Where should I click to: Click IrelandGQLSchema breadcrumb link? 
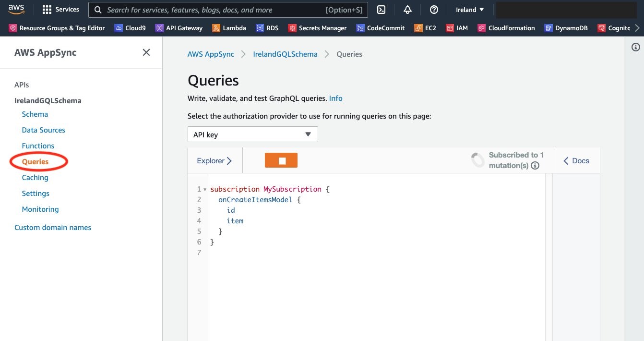pos(285,54)
